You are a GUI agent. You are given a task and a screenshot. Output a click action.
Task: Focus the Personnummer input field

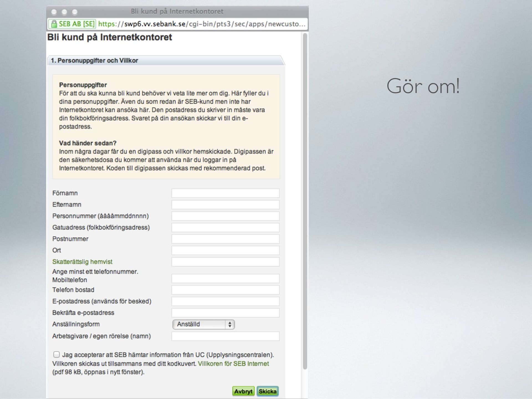pyautogui.click(x=225, y=216)
